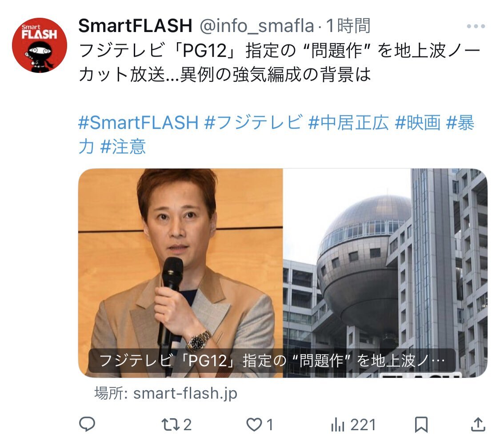Open the SmartFLASH account name
Image resolution: width=500 pixels, height=448 pixels.
pyautogui.click(x=135, y=26)
